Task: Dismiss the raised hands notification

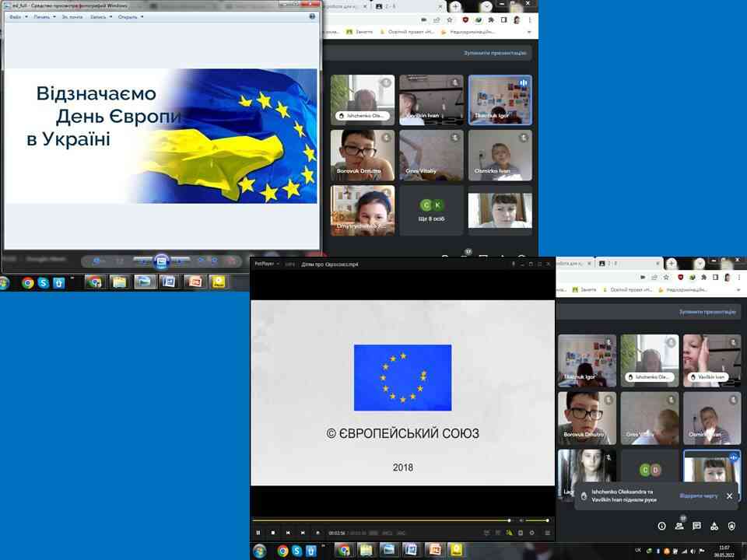Action: pyautogui.click(x=729, y=495)
